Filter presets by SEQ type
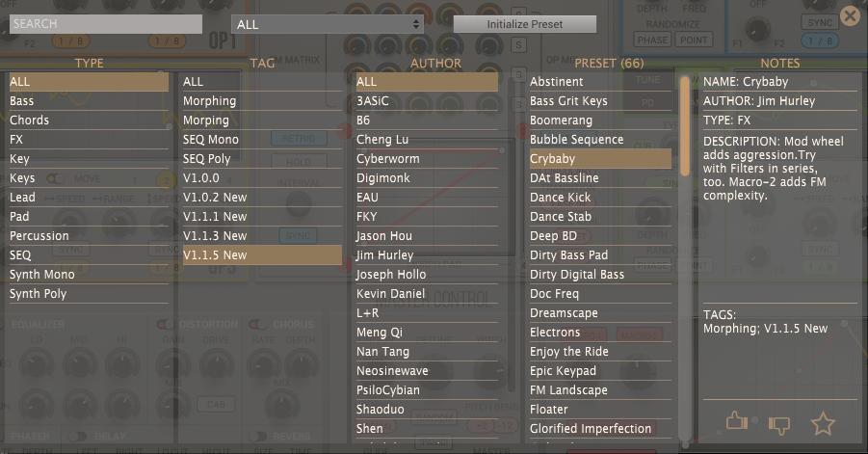The width and height of the screenshot is (868, 454). click(90, 255)
